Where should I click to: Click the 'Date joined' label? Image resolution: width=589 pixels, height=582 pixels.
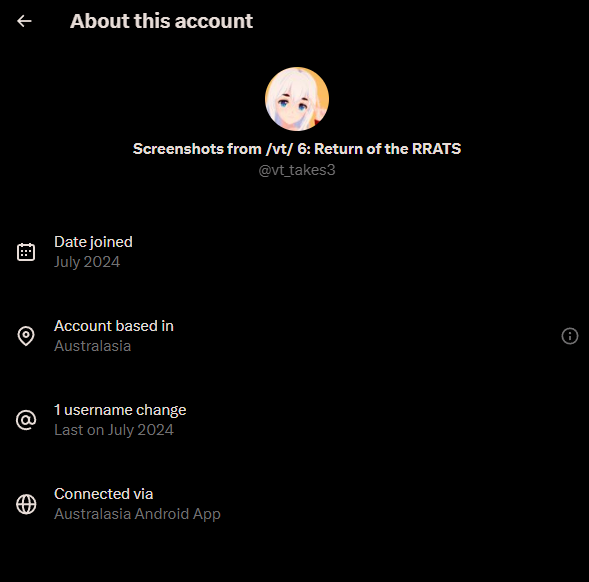[x=93, y=242]
